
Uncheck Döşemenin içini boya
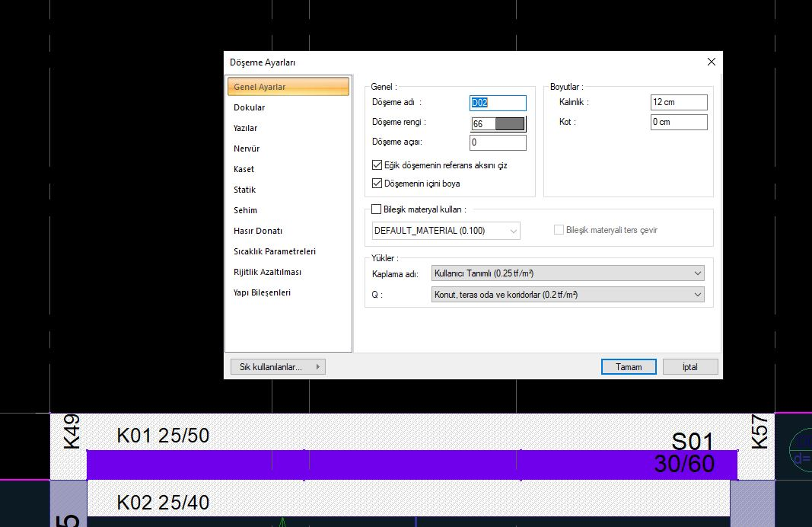[377, 184]
